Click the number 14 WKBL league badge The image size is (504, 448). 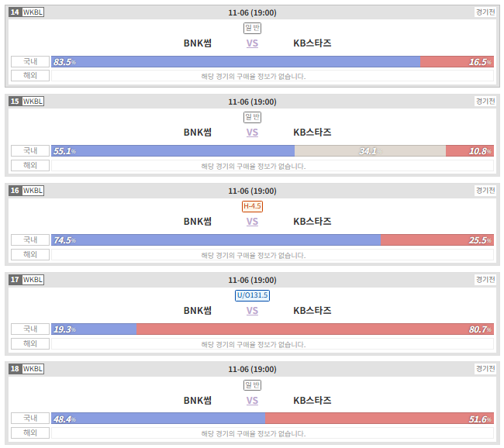pyautogui.click(x=26, y=12)
